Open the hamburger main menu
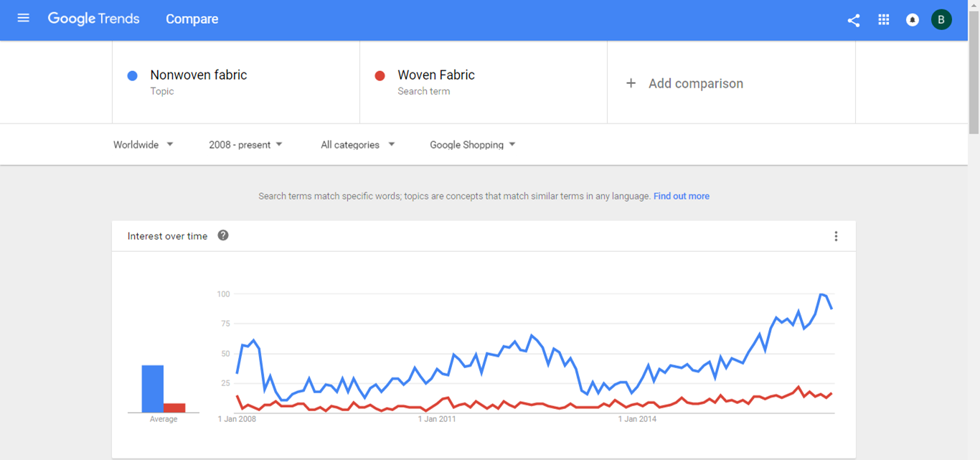The height and width of the screenshot is (460, 980). pyautogui.click(x=23, y=18)
